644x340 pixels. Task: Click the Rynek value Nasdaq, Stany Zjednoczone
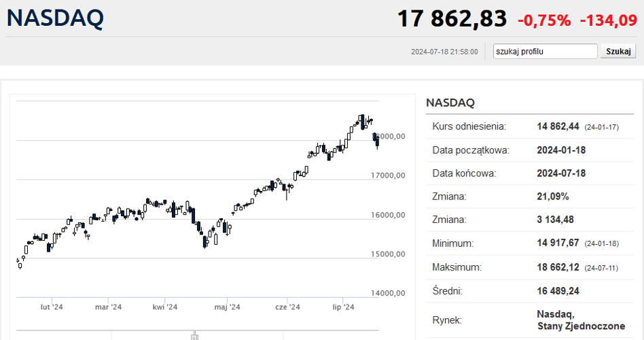click(581, 320)
